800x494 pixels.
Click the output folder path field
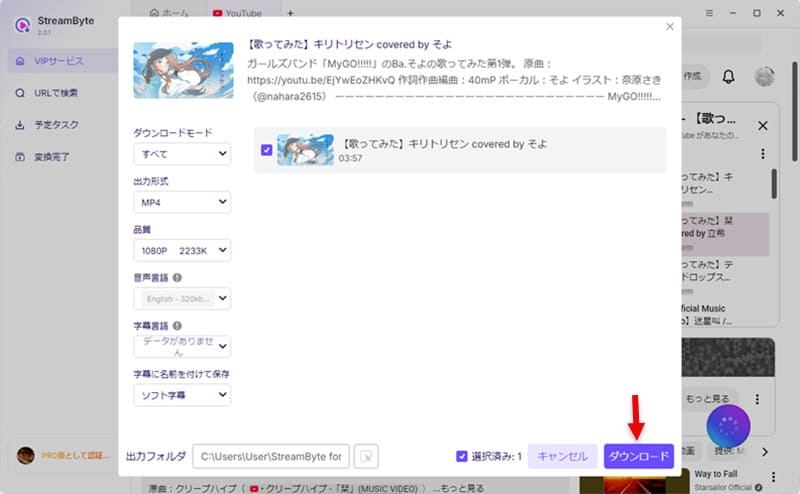click(271, 456)
